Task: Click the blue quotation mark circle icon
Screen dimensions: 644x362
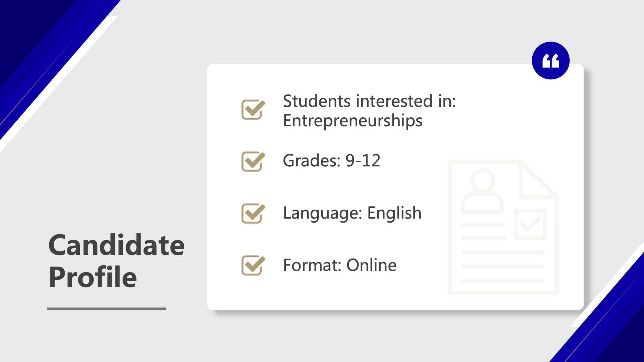Action: coord(550,61)
